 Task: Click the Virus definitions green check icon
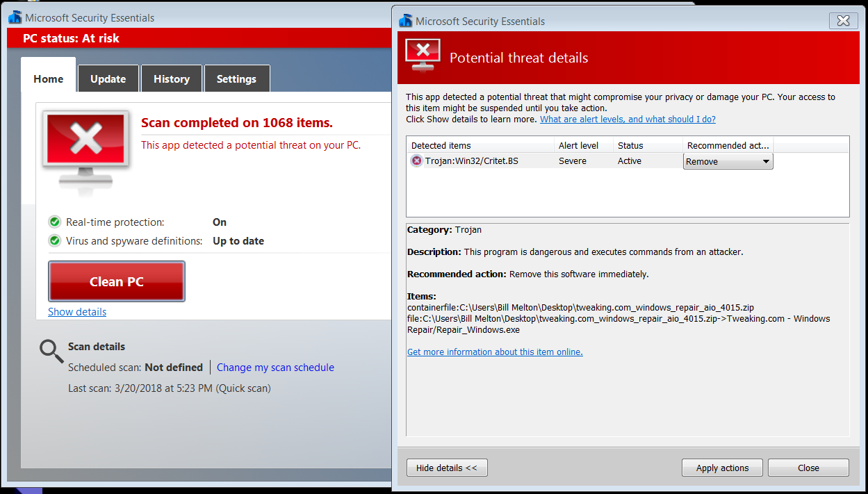[x=55, y=241]
